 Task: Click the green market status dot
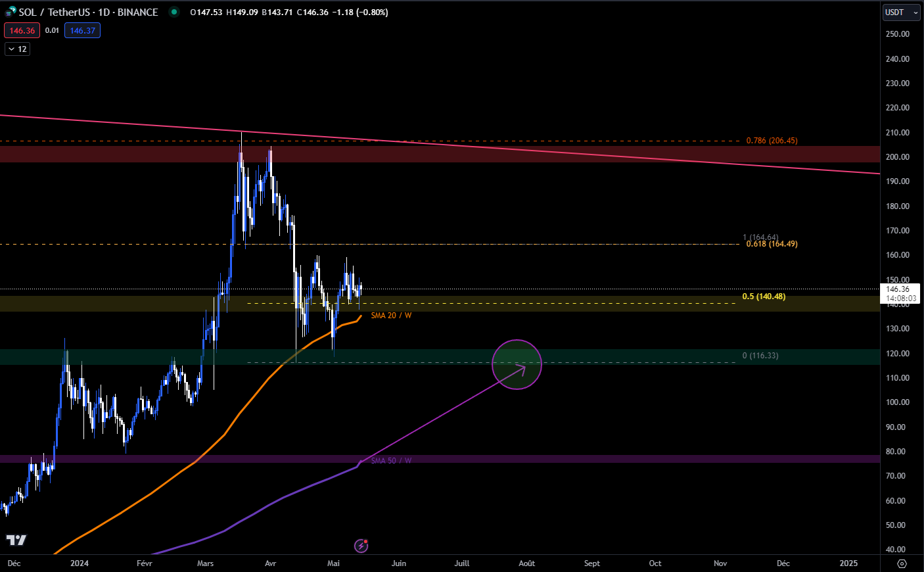173,12
